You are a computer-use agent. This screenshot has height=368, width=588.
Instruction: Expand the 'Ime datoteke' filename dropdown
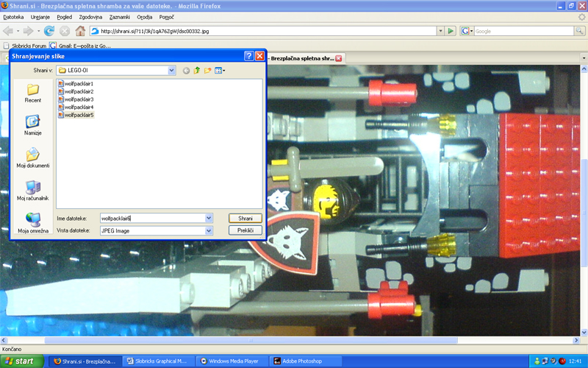coord(209,218)
